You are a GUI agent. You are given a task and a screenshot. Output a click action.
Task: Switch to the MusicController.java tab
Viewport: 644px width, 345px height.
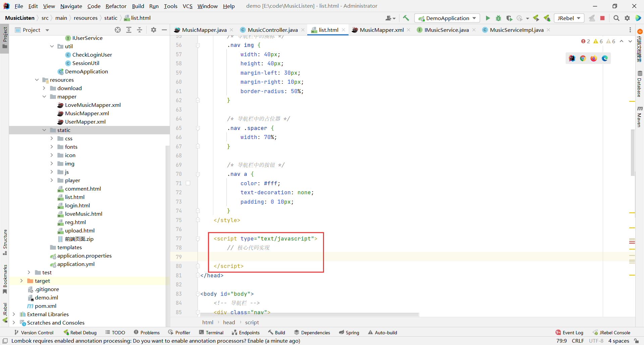tap(272, 30)
